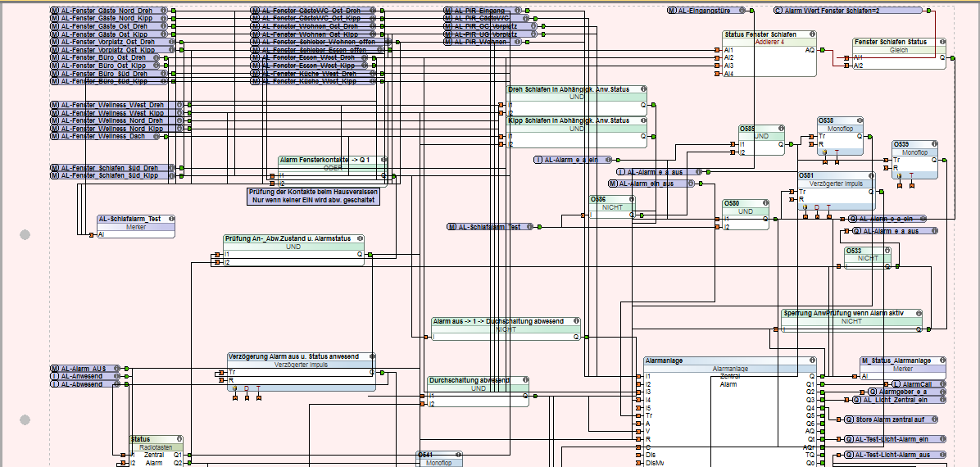This screenshot has width=980, height=467.
Task: Select AL-Fenster_Schlafen_Süd_Dreh memory flag
Action: pos(113,168)
